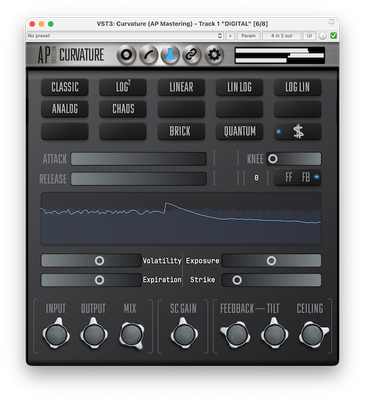This screenshot has width=365, height=400.
Task: Select the QUANTUM curve mode
Action: 239,131
